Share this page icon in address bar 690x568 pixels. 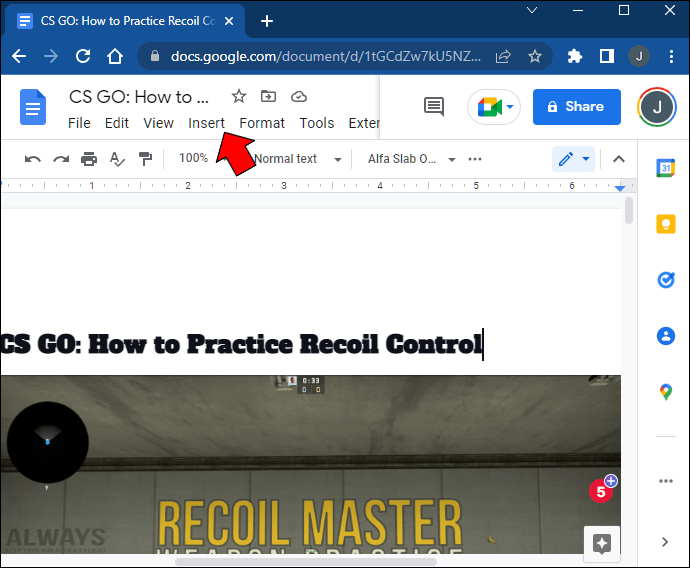(x=503, y=56)
